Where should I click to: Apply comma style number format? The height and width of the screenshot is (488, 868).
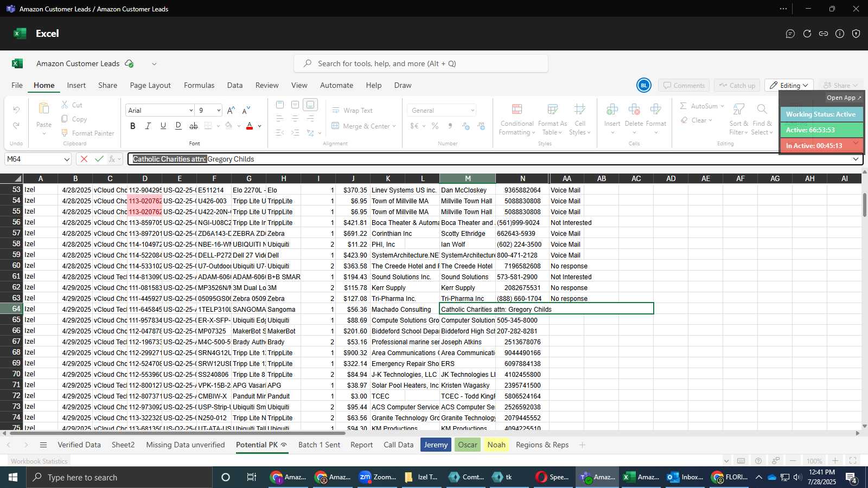[x=450, y=126]
